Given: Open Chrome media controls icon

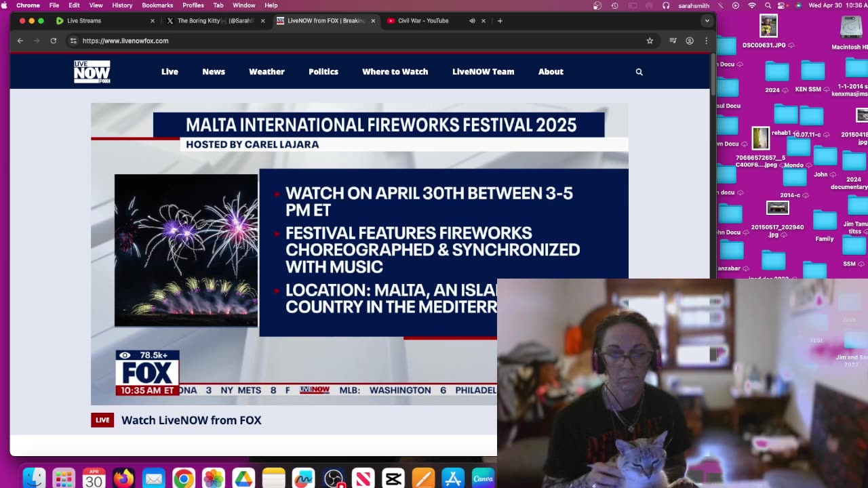Looking at the screenshot, I should pos(673,41).
